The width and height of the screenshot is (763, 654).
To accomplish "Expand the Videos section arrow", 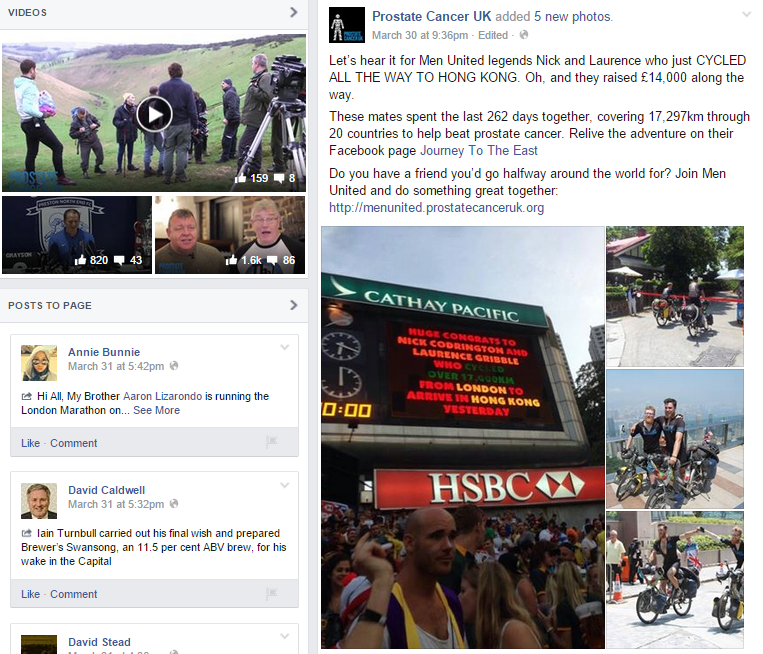I will click(293, 12).
